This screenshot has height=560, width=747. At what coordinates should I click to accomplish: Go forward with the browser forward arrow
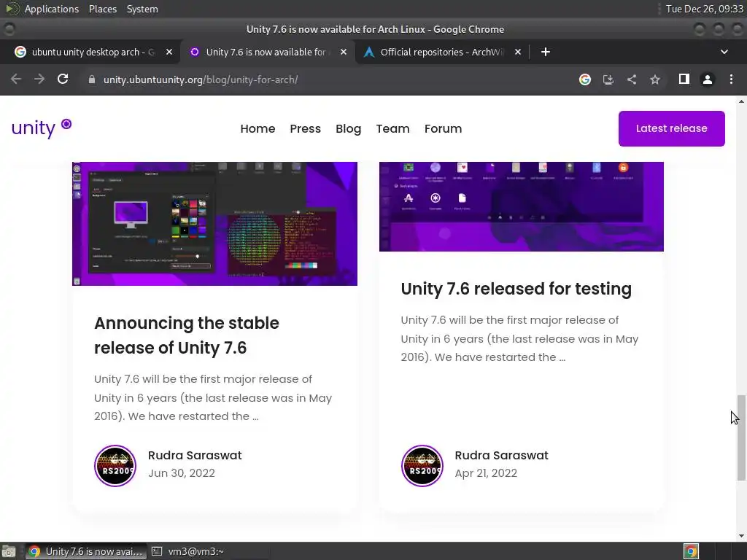click(39, 79)
